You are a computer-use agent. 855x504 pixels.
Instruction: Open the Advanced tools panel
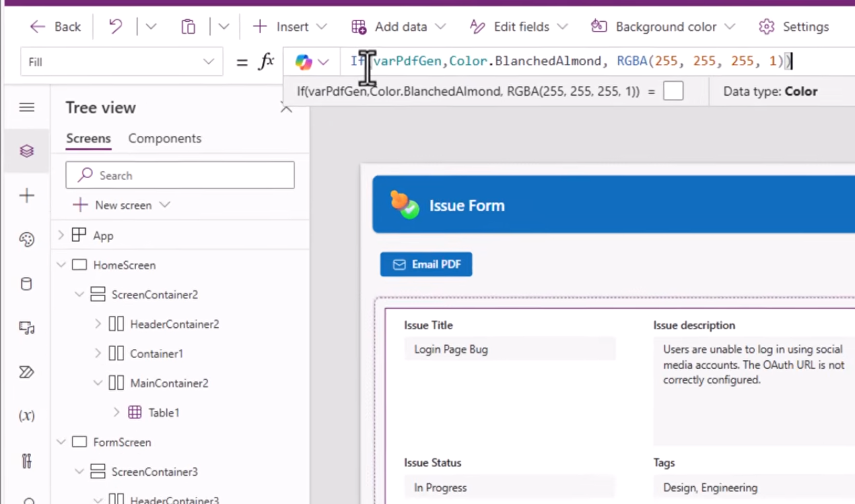click(x=26, y=460)
